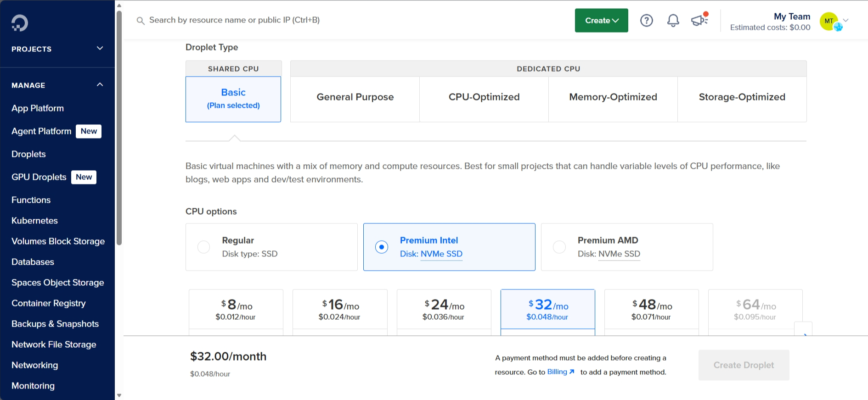Click the sidebar scroll down arrow
Image resolution: width=868 pixels, height=400 pixels.
pyautogui.click(x=119, y=395)
